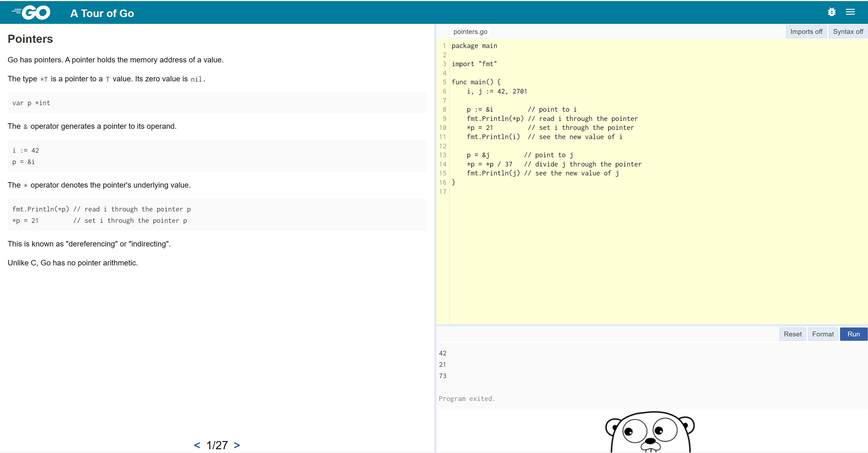Format the source code
Image resolution: width=868 pixels, height=453 pixels.
[822, 334]
